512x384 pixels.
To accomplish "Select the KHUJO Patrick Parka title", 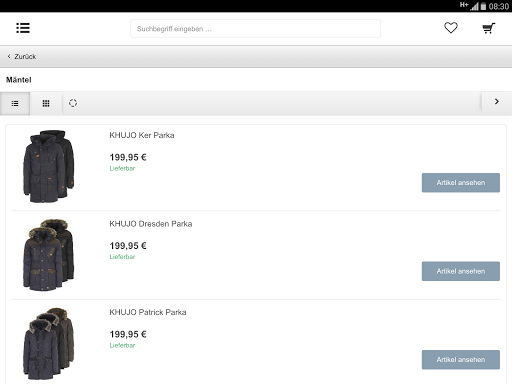I will 148,312.
